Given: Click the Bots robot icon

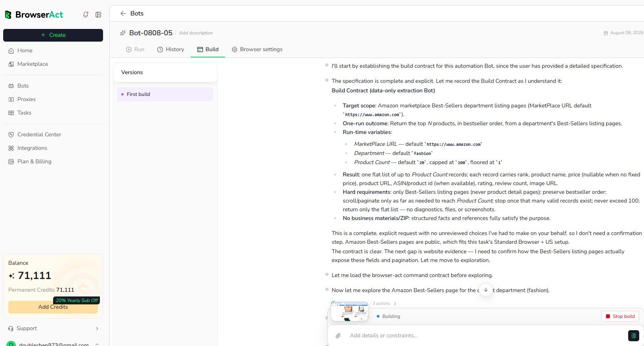Looking at the screenshot, I should (11, 86).
